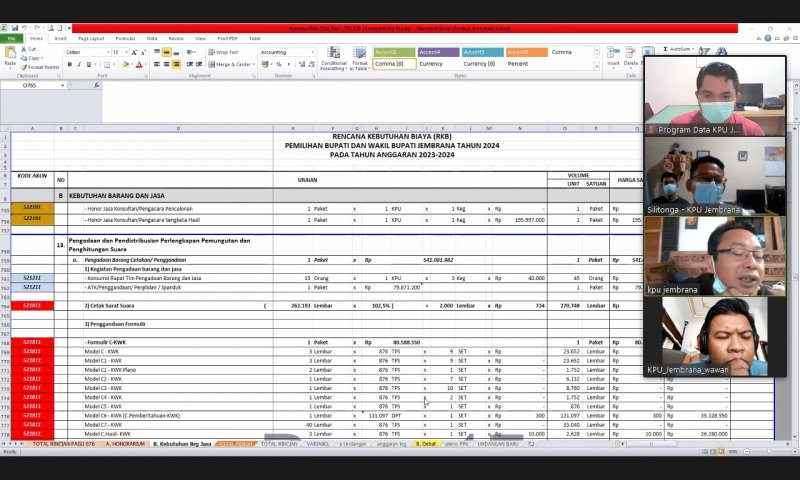Expand the Accounting number format dropdown

(x=311, y=52)
